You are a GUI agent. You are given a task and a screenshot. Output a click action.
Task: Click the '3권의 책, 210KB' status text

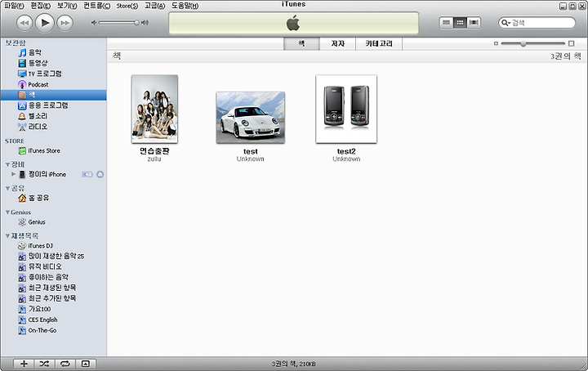[293, 364]
